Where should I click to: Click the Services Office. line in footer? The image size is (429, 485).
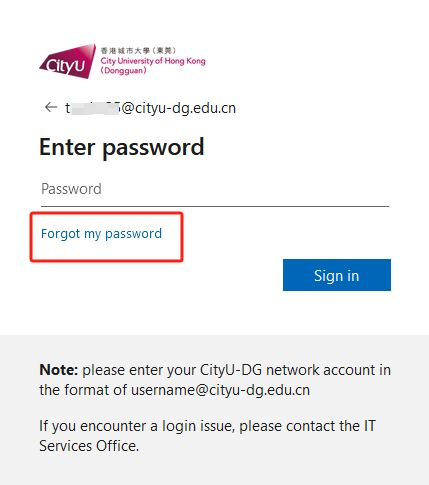(89, 446)
